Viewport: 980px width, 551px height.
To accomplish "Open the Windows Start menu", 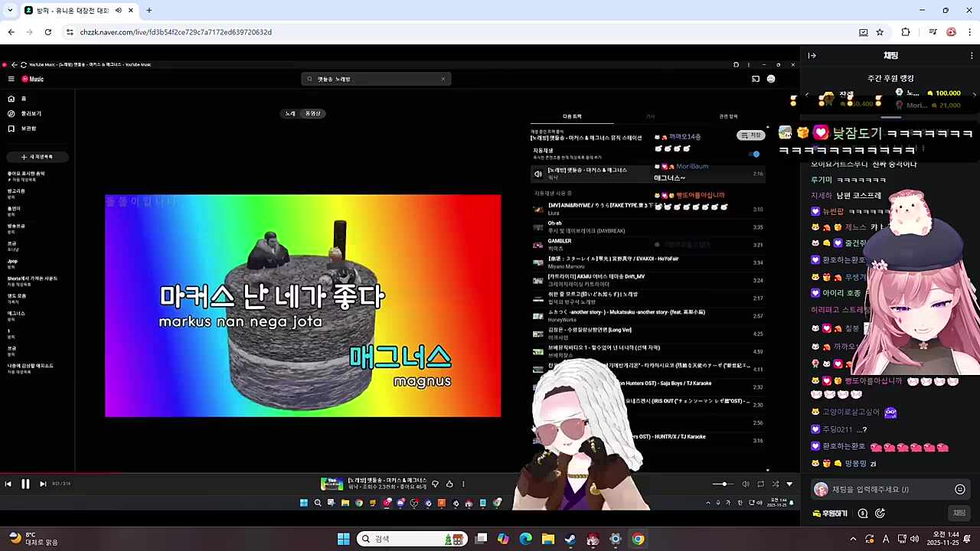I will coord(344,539).
